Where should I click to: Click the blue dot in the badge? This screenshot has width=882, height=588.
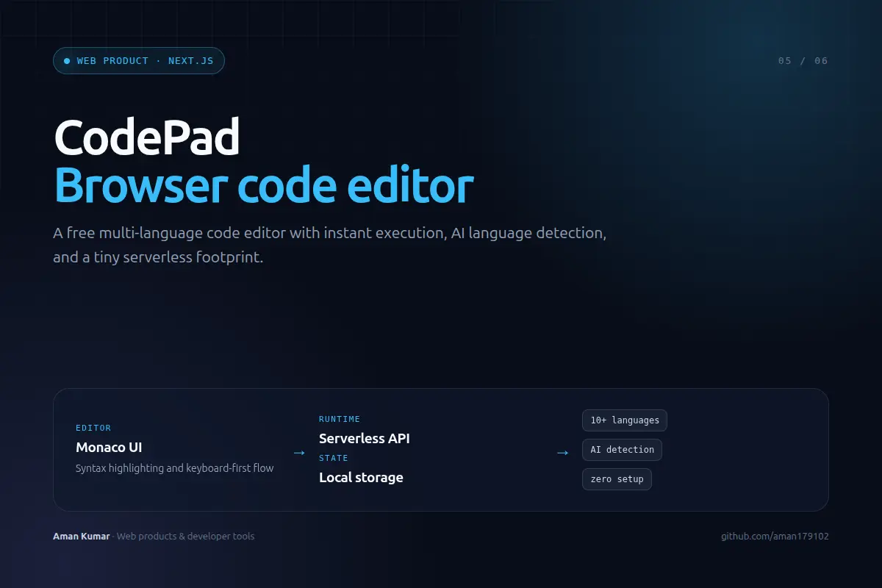tap(67, 61)
